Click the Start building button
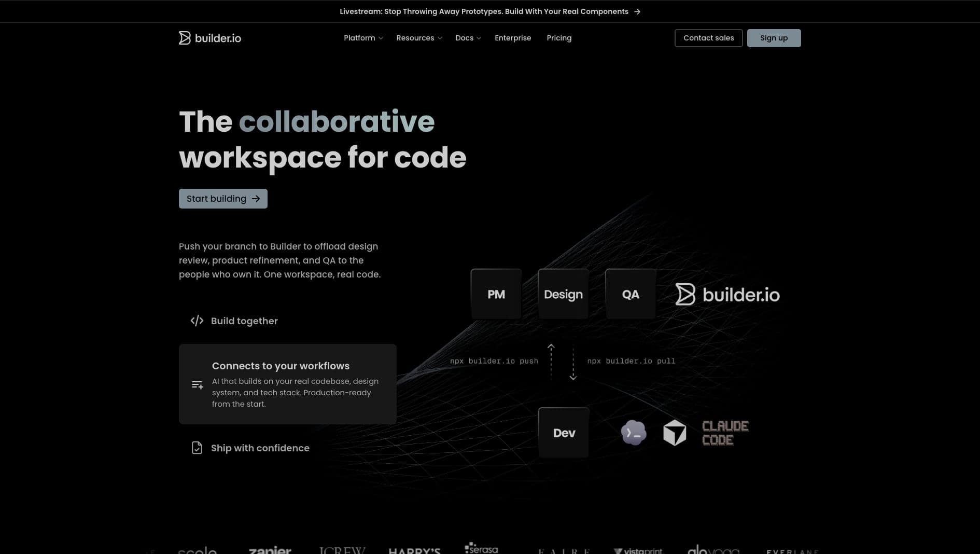 (223, 199)
